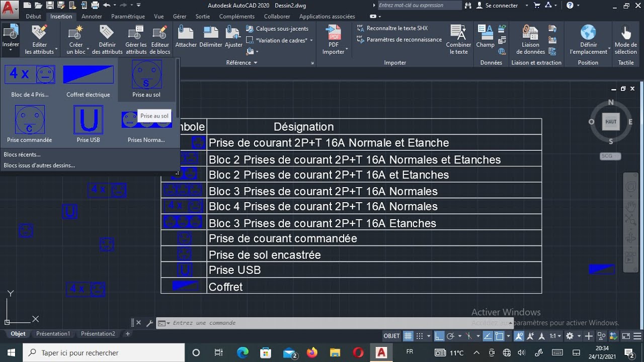Switch to the Vue ribbon tab
Screen dimensions: 644x362
pos(159,17)
